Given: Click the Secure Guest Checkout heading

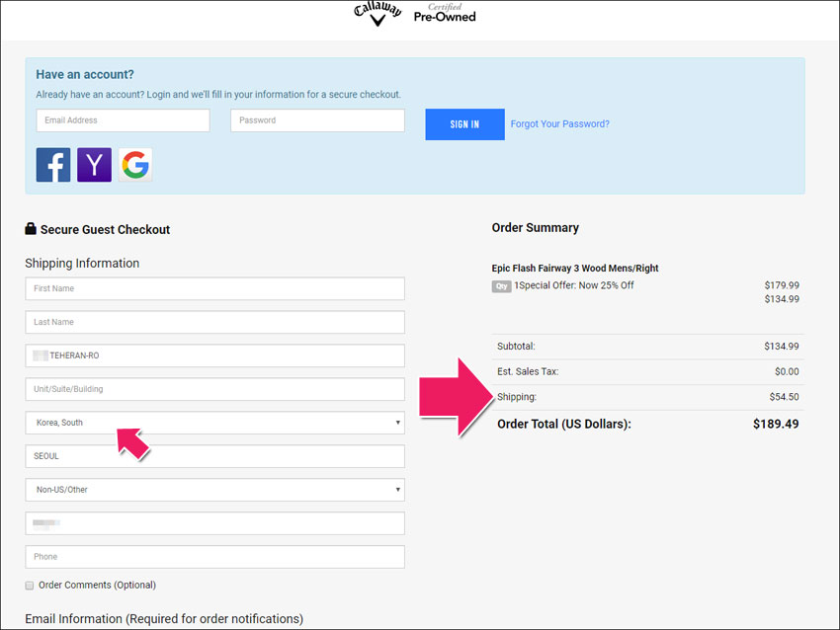Looking at the screenshot, I should pyautogui.click(x=105, y=230).
